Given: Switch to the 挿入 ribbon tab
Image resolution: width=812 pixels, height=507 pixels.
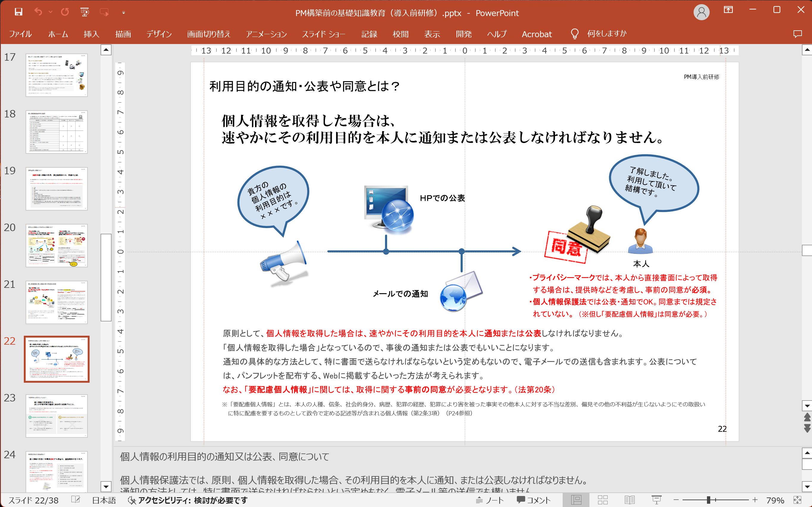Looking at the screenshot, I should (x=91, y=34).
